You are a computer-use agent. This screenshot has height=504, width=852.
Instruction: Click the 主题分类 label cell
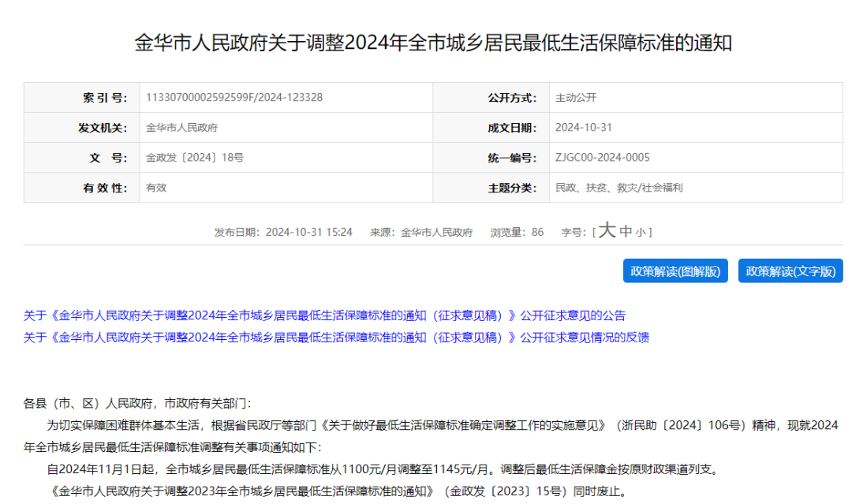coord(491,188)
